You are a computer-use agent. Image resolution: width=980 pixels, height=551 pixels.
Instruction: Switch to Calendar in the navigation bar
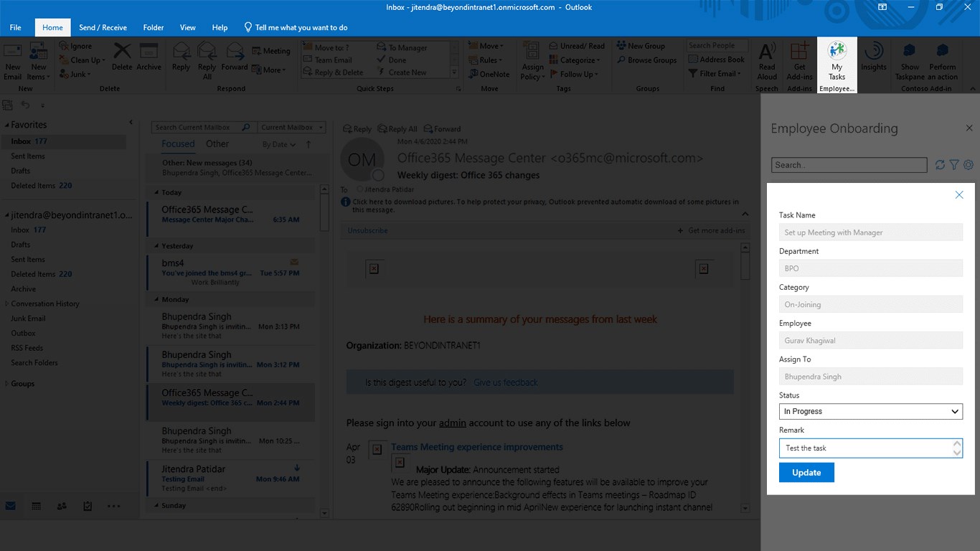click(36, 506)
